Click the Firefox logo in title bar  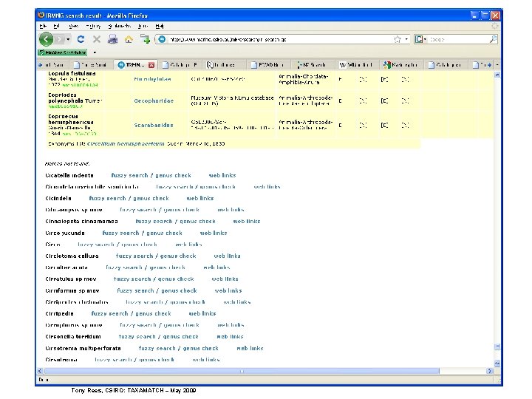pos(41,16)
